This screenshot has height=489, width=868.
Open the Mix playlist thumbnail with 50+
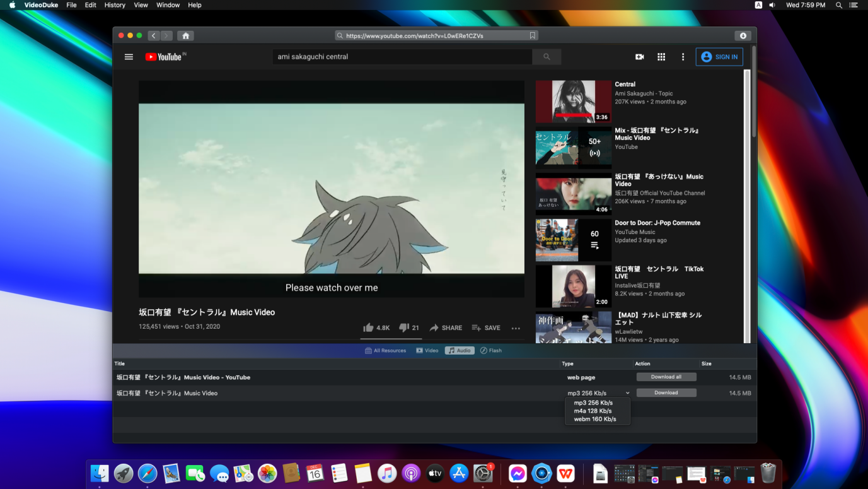(x=573, y=148)
